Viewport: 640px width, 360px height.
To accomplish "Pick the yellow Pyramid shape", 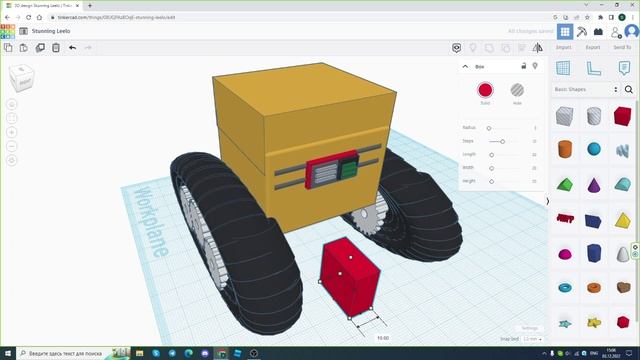I will tap(622, 220).
